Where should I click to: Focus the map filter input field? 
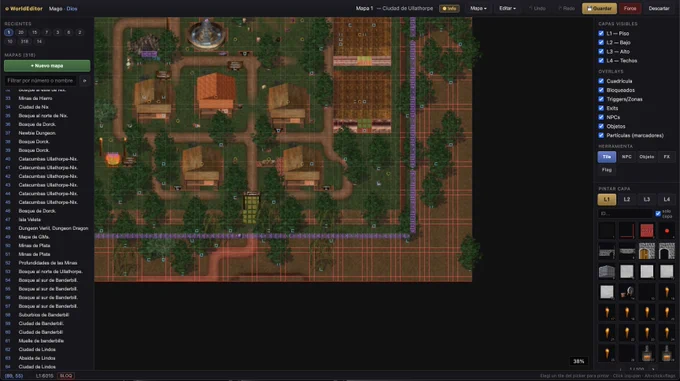(40, 81)
